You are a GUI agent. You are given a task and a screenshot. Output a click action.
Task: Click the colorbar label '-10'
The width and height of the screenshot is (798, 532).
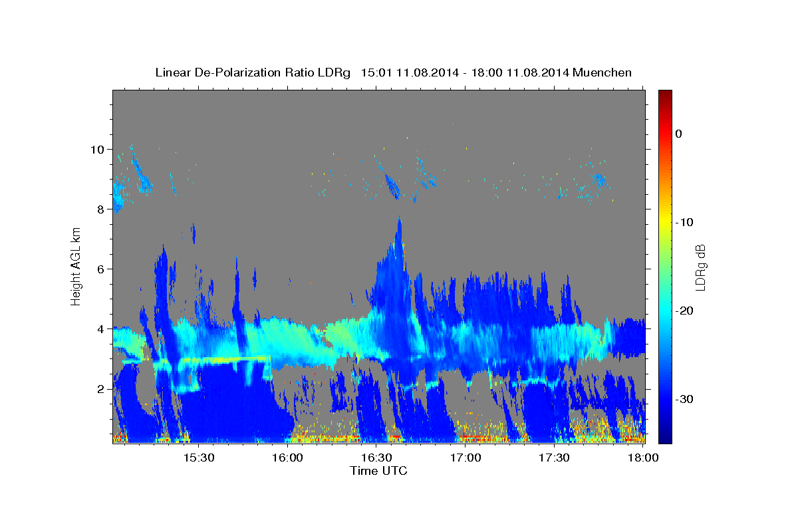click(684, 222)
